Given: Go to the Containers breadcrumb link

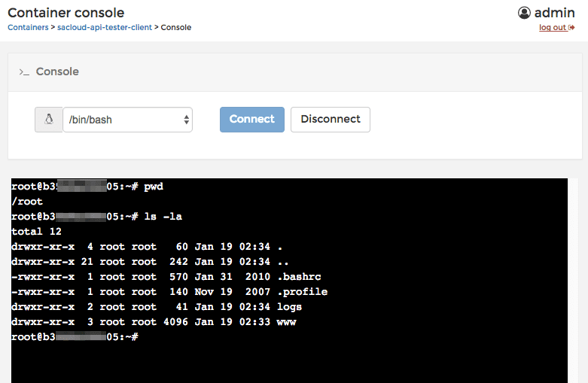Looking at the screenshot, I should pos(28,27).
